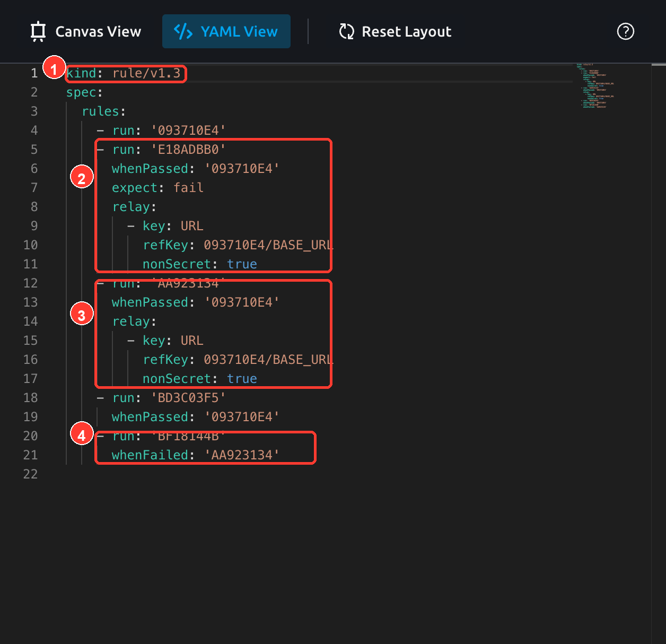Click refKey value on line 16
This screenshot has width=666, height=644.
[x=268, y=360]
